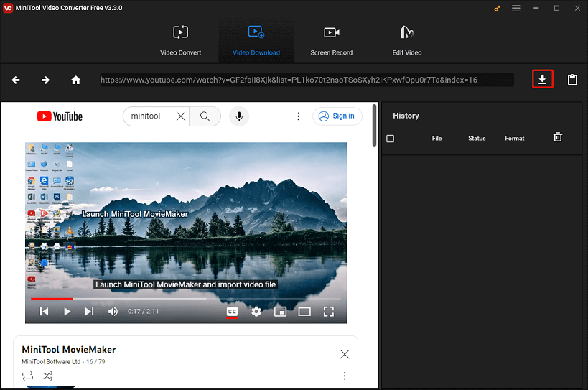
Task: Open the YouTube guide menu
Action: point(19,116)
